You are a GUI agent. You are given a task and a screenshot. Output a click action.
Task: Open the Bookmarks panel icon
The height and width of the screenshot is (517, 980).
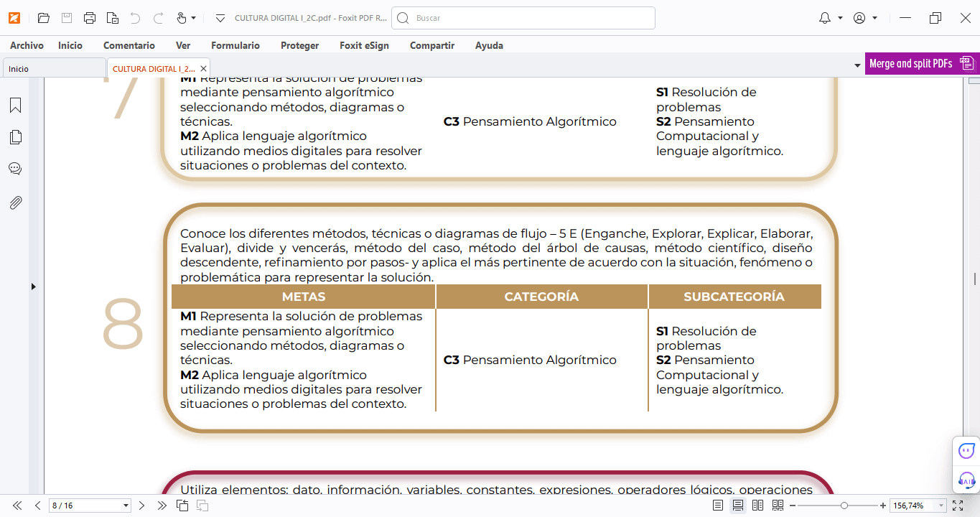[15, 106]
